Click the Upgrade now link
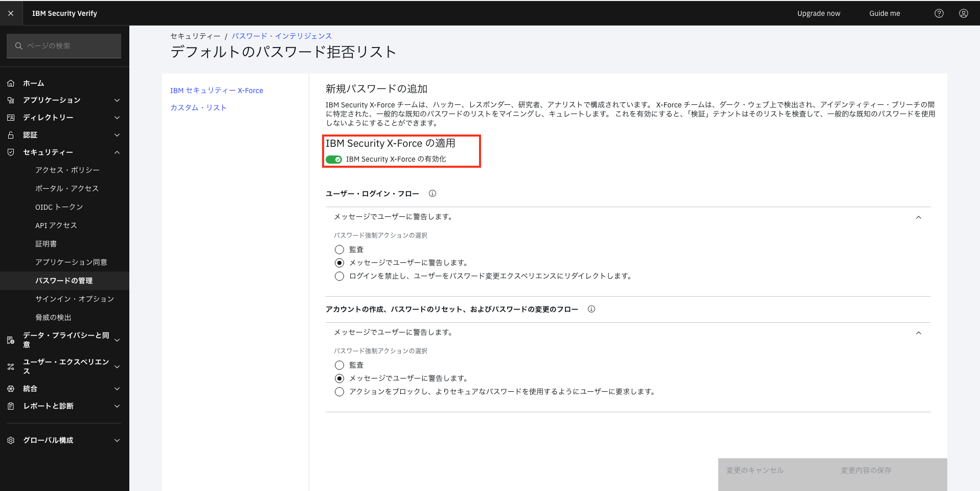 tap(818, 13)
